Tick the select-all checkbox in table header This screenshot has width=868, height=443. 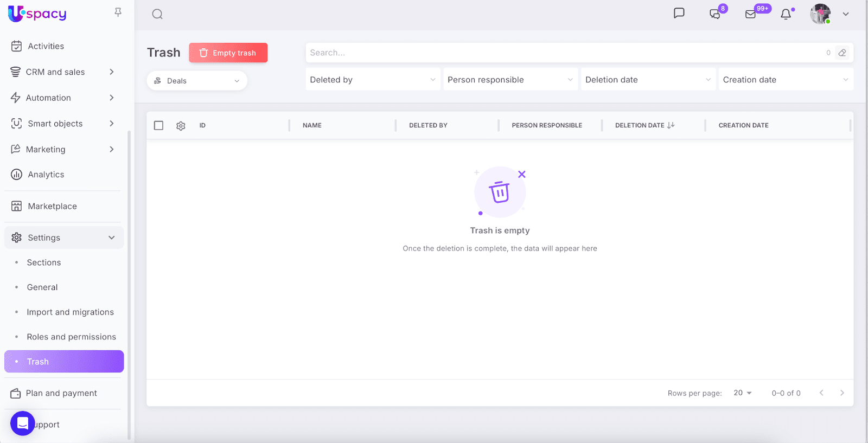click(158, 125)
